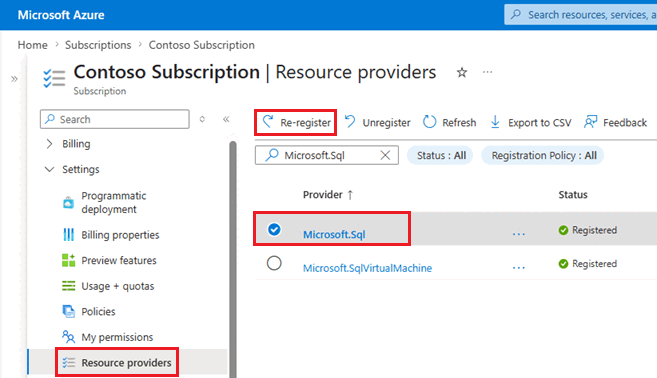Click the magnifier icon in provider filter
The height and width of the screenshot is (378, 657).
pos(272,155)
